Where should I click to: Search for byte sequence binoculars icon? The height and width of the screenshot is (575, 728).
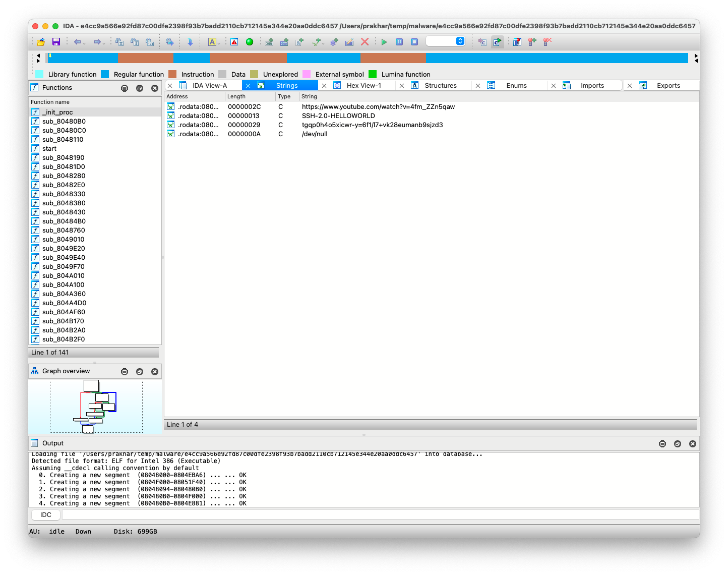(x=150, y=42)
